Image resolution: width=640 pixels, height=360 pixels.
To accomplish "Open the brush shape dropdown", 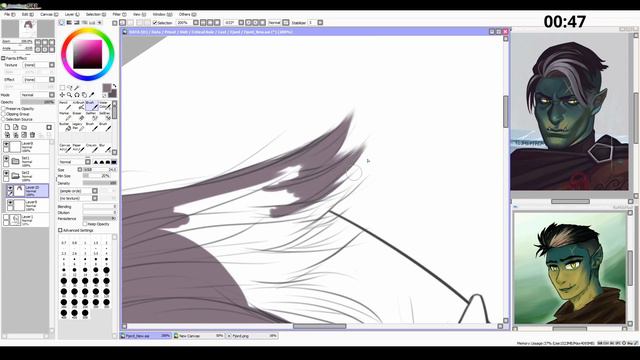I will point(95,191).
